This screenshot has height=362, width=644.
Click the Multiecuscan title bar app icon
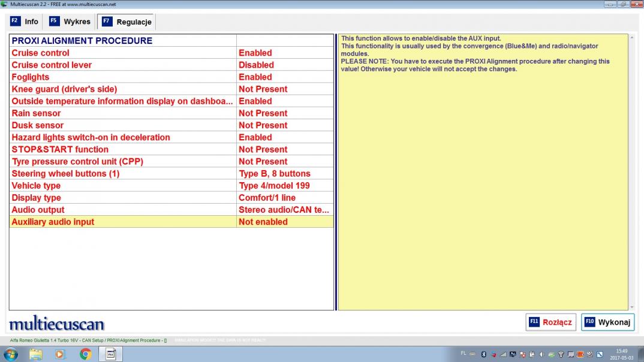coord(4,4)
